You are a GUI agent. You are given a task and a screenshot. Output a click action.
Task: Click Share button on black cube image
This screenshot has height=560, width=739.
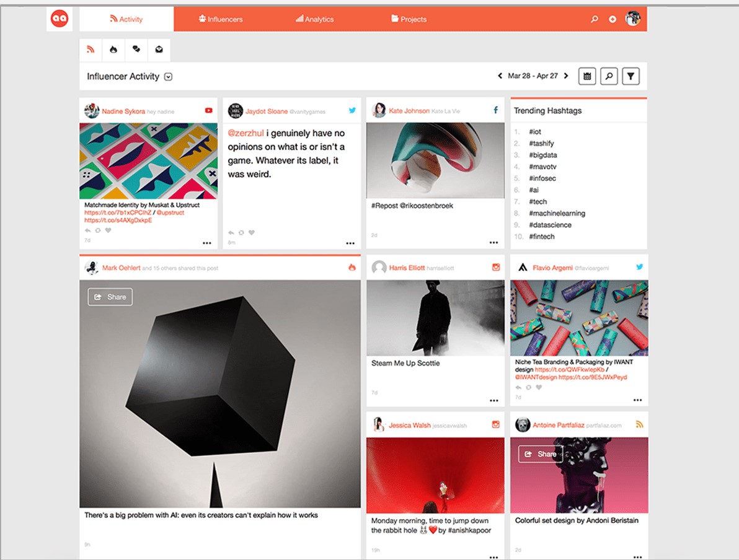(x=110, y=297)
